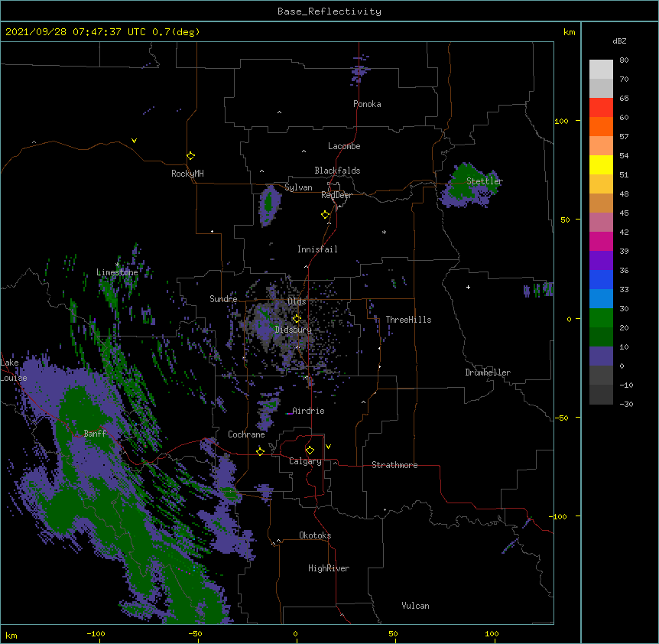Image resolution: width=659 pixels, height=644 pixels.
Task: Click the Strathmore map label
Action: 394,465
